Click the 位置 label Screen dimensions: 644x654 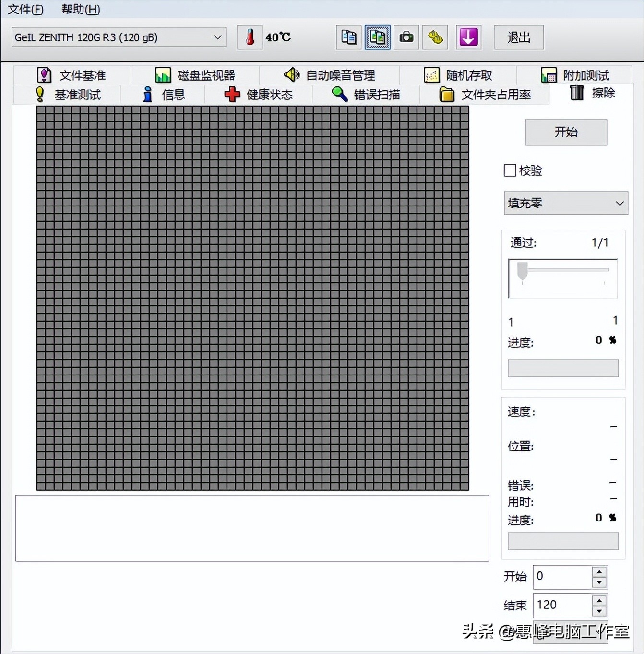[521, 446]
